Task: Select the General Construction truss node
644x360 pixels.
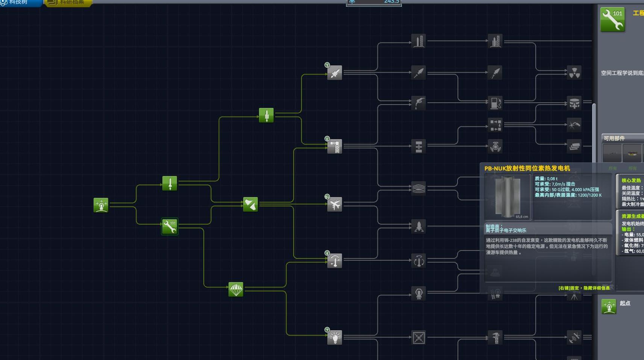Action: click(335, 146)
